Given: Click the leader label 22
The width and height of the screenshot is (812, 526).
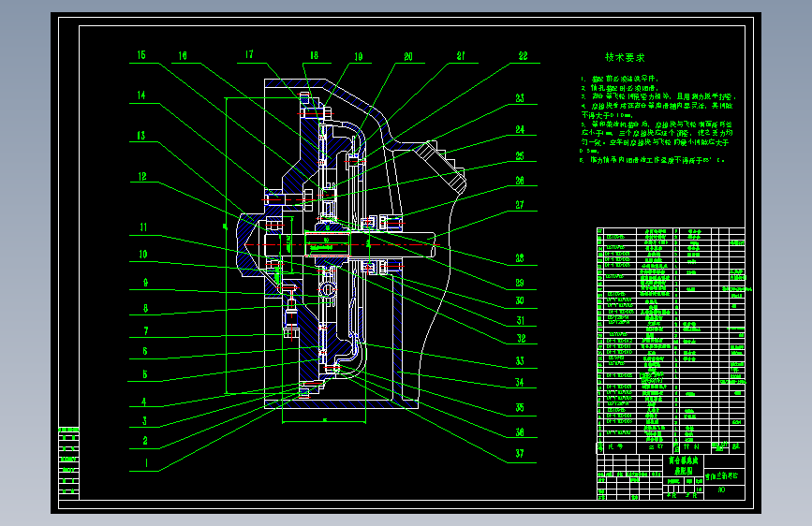Looking at the screenshot, I should [523, 56].
